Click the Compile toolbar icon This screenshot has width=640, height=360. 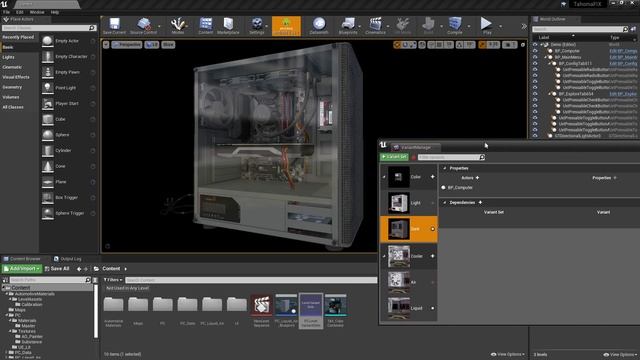pos(455,26)
